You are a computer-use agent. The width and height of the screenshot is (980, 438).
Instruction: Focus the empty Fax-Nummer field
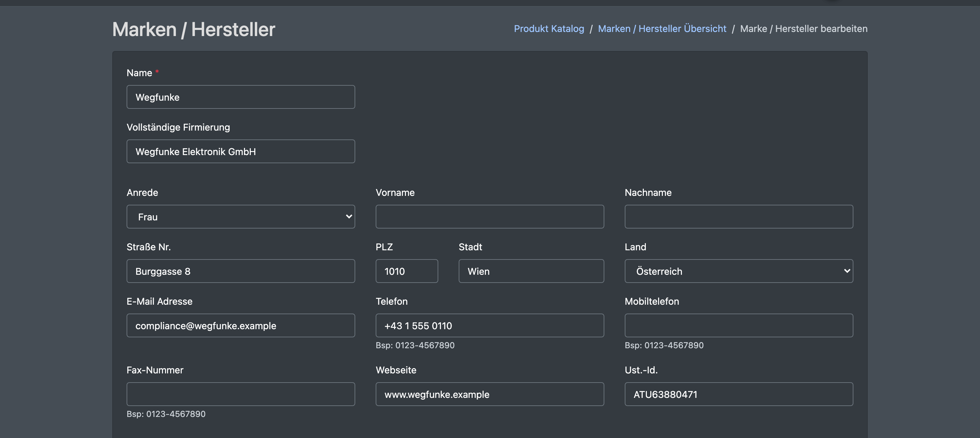point(241,394)
